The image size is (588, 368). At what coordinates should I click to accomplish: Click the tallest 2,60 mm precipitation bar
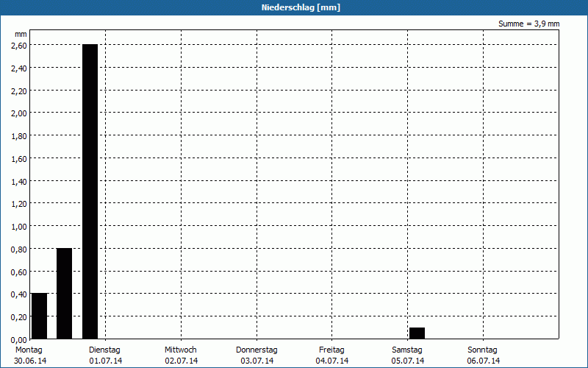tap(90, 191)
